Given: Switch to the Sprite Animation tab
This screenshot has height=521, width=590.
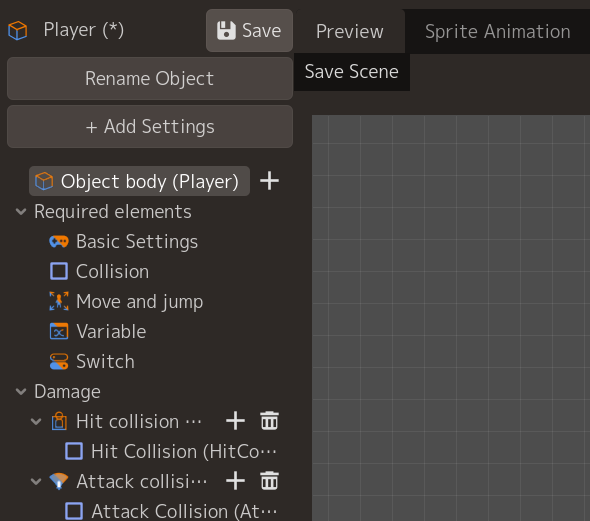Looking at the screenshot, I should click(497, 31).
